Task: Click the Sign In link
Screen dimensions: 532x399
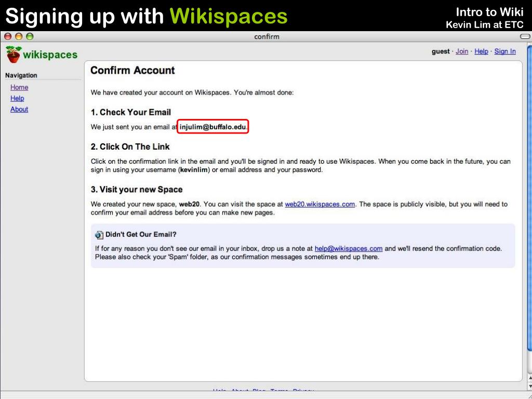Action: point(505,51)
